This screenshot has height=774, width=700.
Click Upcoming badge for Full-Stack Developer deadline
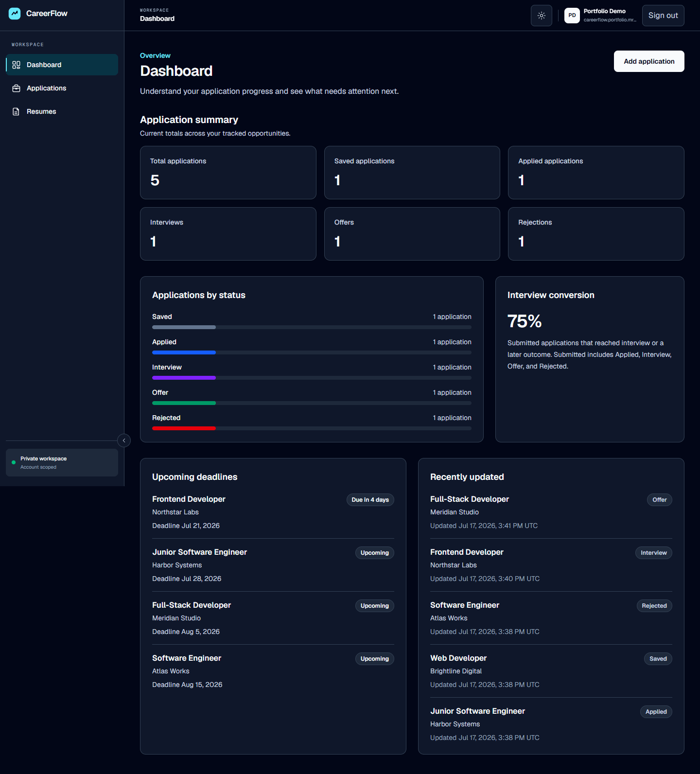pos(374,606)
